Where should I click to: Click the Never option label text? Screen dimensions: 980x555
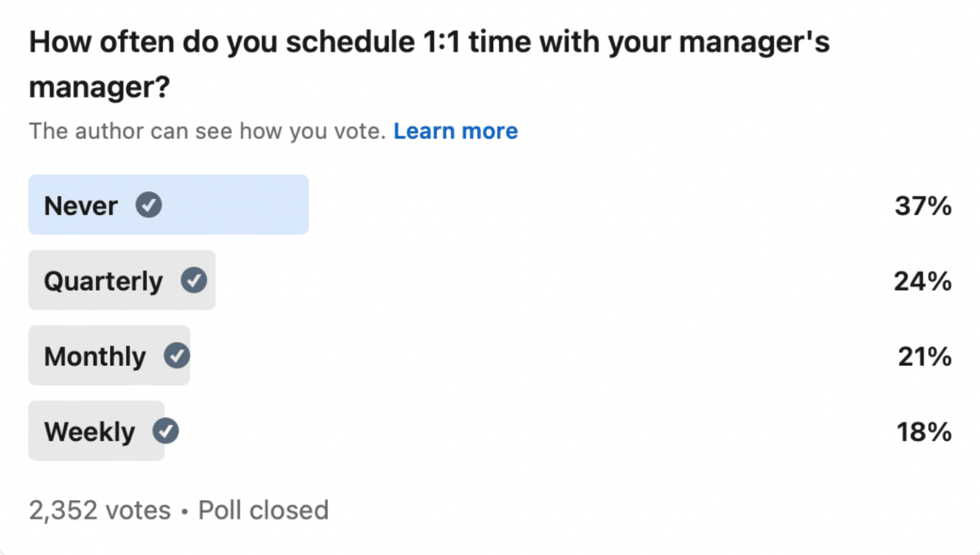81,206
